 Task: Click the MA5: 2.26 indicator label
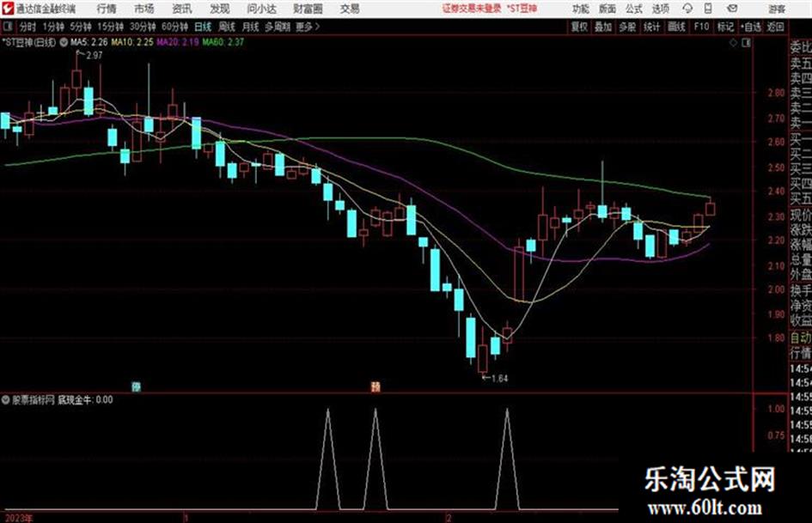(89, 42)
